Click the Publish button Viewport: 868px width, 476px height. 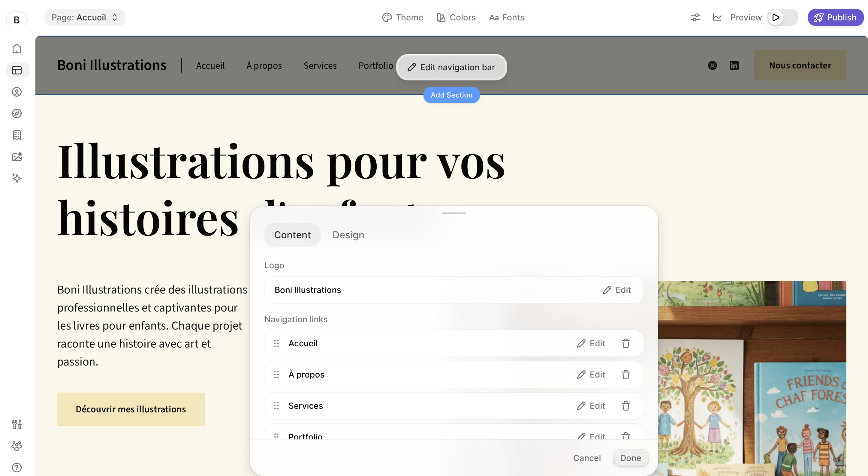835,17
